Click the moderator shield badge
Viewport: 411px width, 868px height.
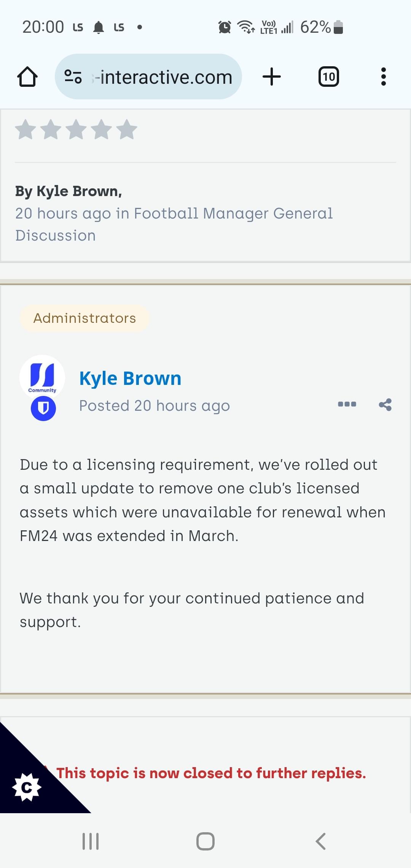43,408
